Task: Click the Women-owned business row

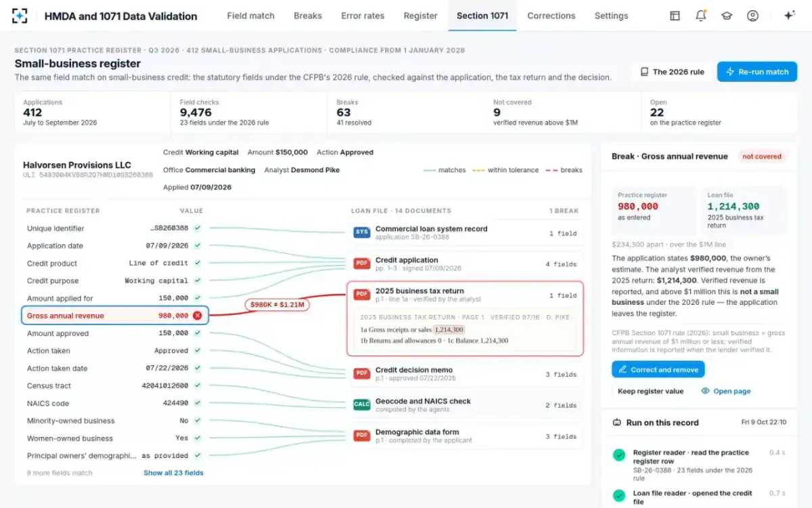Action: [x=114, y=438]
